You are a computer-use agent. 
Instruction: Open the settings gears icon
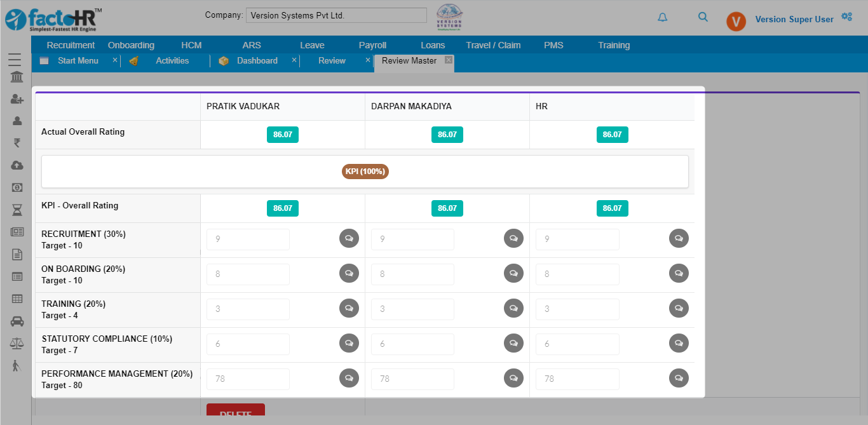(x=846, y=17)
